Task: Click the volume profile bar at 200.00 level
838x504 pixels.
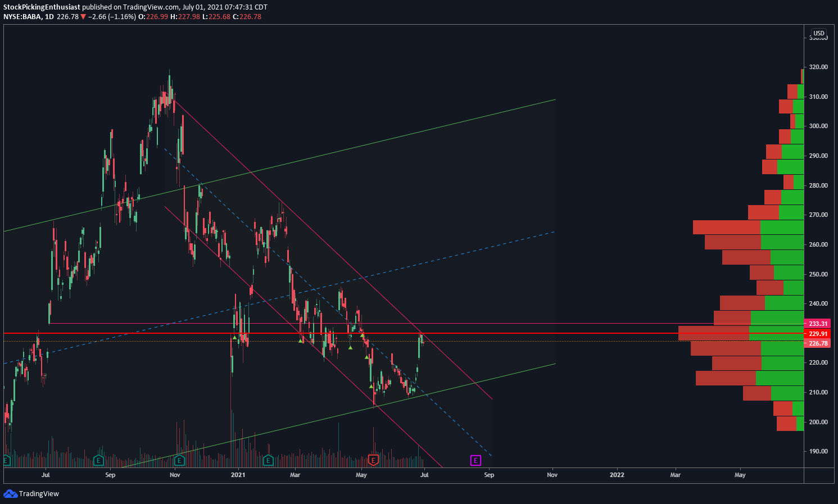Action: [x=790, y=424]
